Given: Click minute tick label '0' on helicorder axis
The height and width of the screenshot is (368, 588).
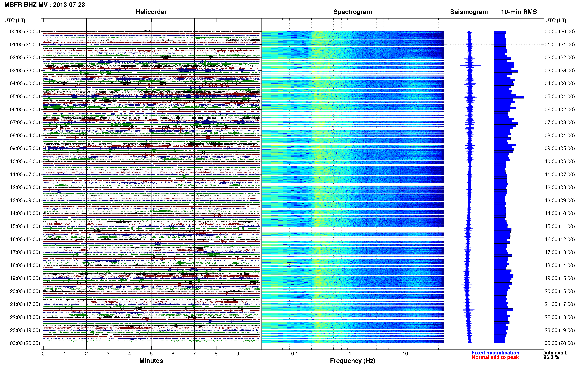Looking at the screenshot, I should 43,354.
